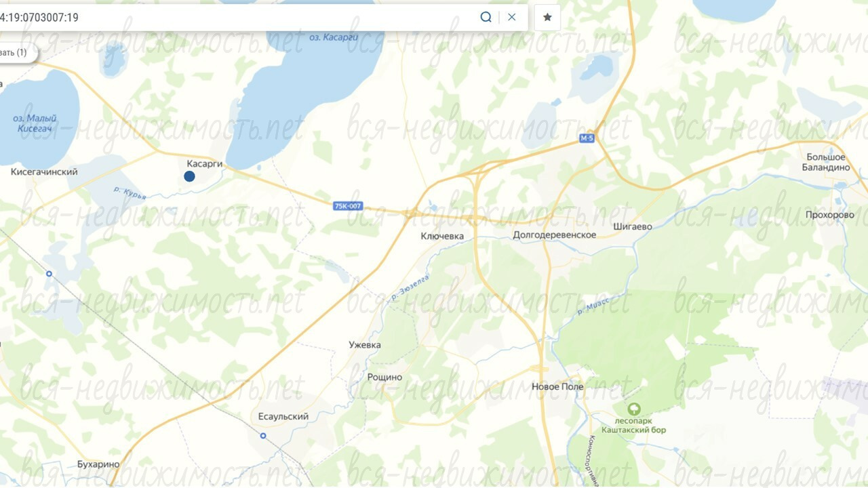This screenshot has height=488, width=868.
Task: Click the оз. Касарги lake label
Action: click(x=334, y=38)
